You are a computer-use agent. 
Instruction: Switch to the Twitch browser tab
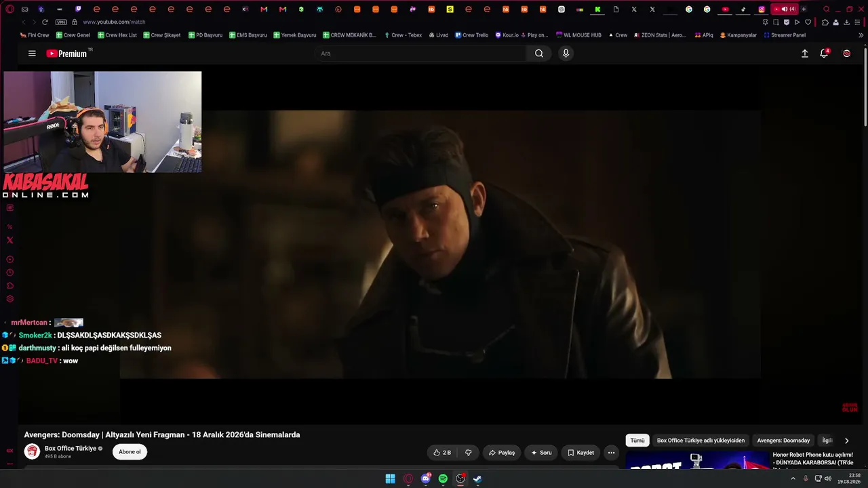[x=78, y=9]
